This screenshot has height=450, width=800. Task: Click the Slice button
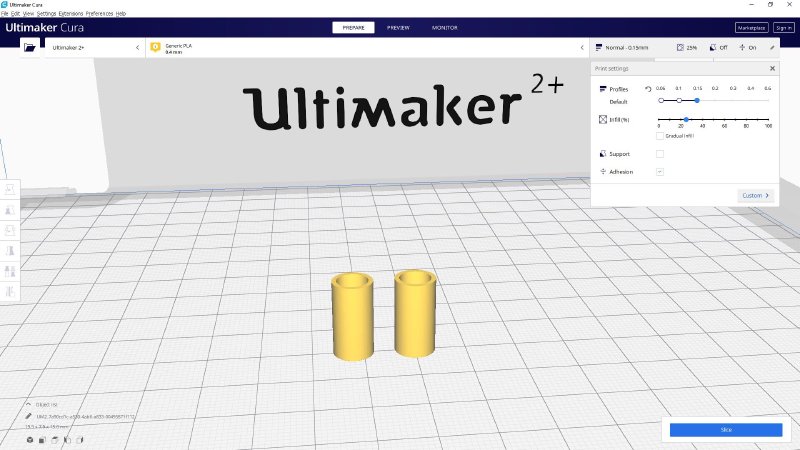726,430
